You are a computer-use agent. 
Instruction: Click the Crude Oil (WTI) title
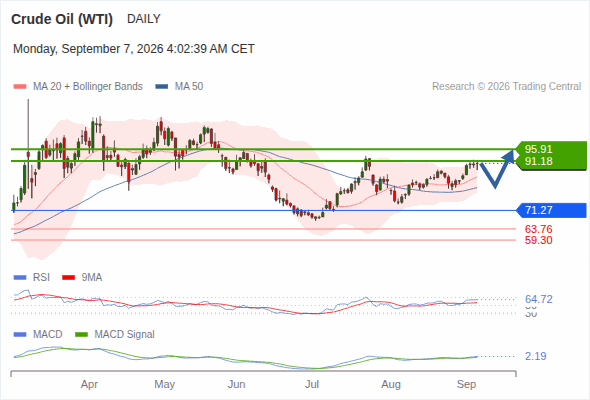pyautogui.click(x=62, y=19)
